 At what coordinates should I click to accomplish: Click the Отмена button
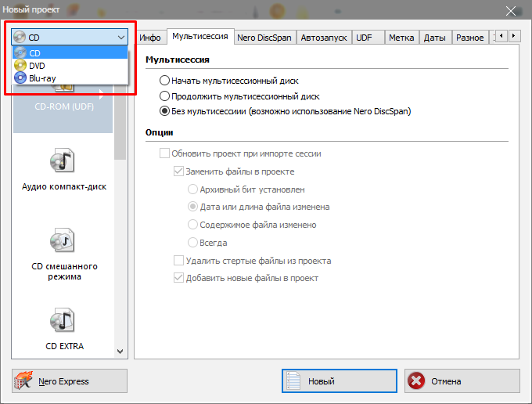coord(462,381)
